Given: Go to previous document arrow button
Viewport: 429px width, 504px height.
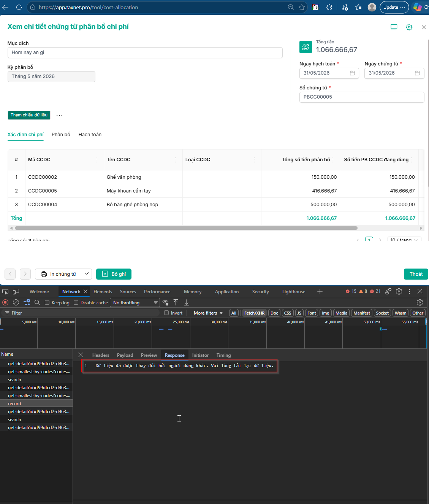Looking at the screenshot, I should click(x=10, y=274).
